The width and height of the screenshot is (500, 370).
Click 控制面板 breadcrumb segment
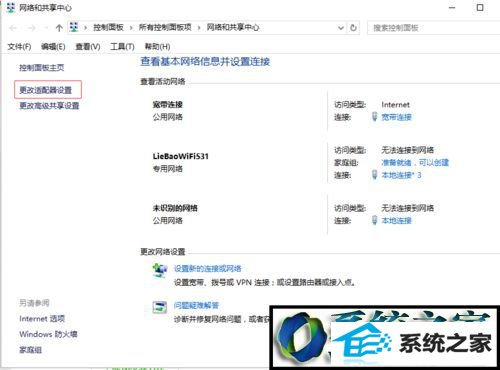pyautogui.click(x=108, y=28)
